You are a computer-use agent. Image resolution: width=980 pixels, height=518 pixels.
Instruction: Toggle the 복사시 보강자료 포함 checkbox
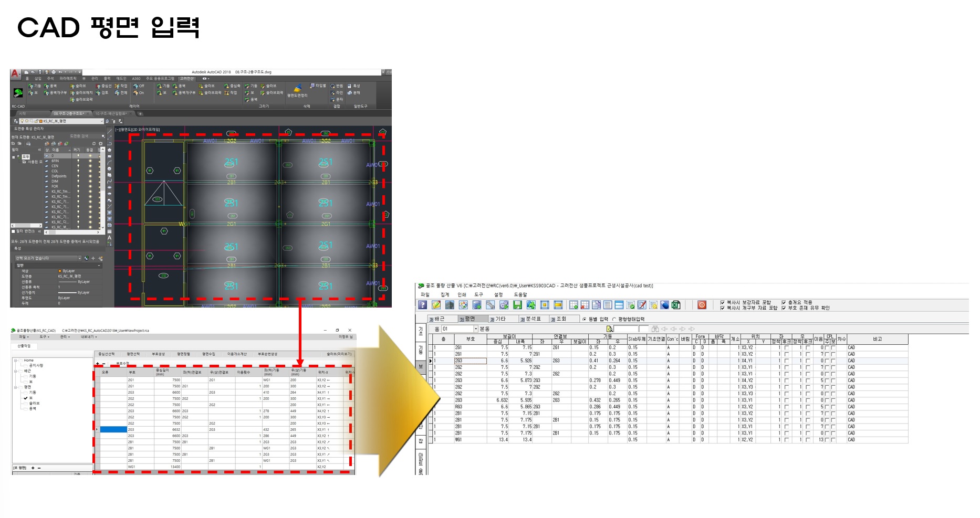pyautogui.click(x=723, y=302)
